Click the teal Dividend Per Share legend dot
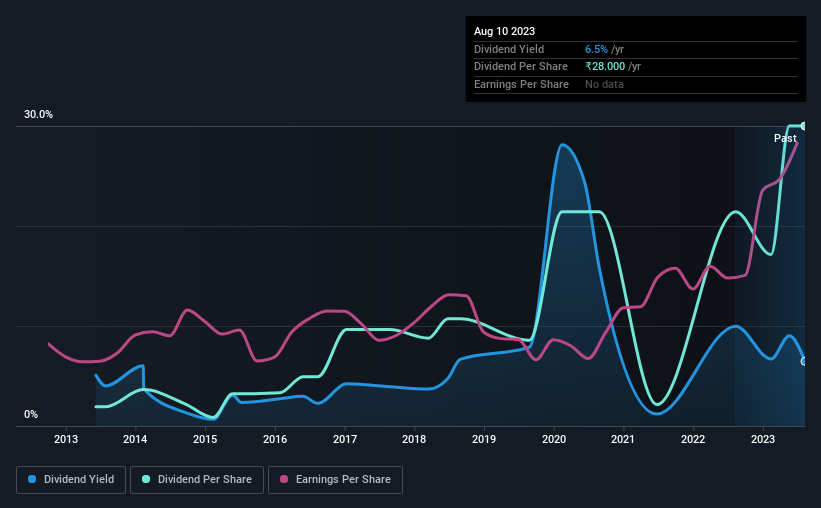The width and height of the screenshot is (821, 508). coord(146,479)
